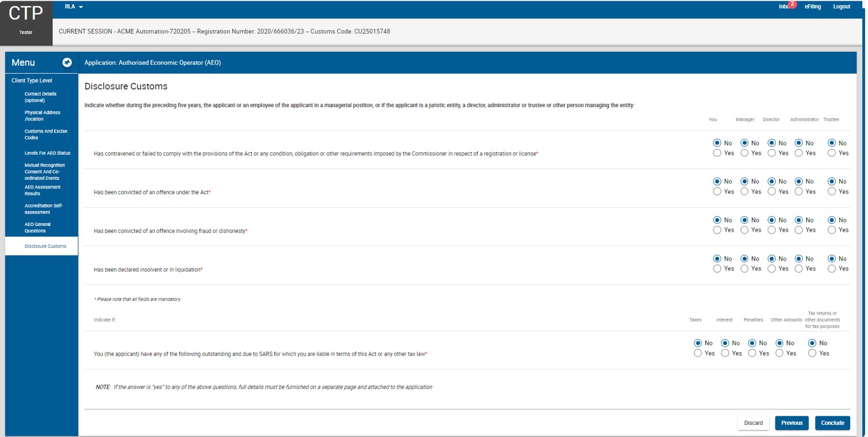Go to Accreditation Self-assessment menu item
The image size is (868, 437).
43,209
